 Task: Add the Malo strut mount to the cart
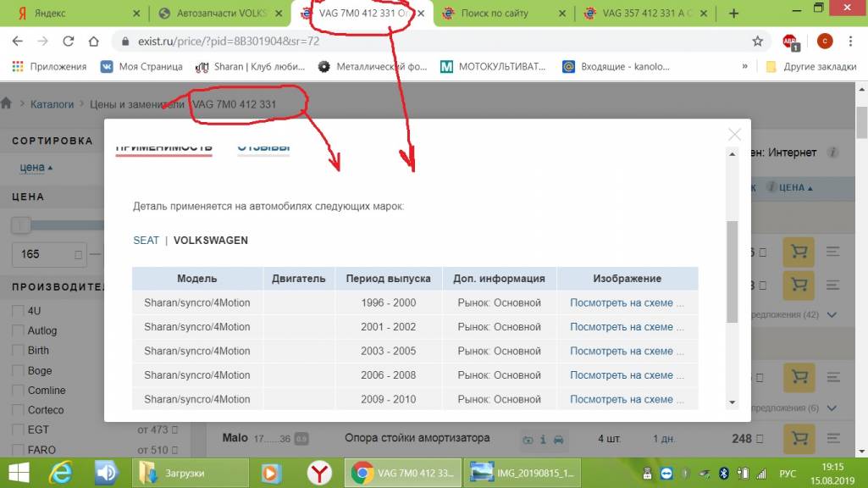(798, 438)
